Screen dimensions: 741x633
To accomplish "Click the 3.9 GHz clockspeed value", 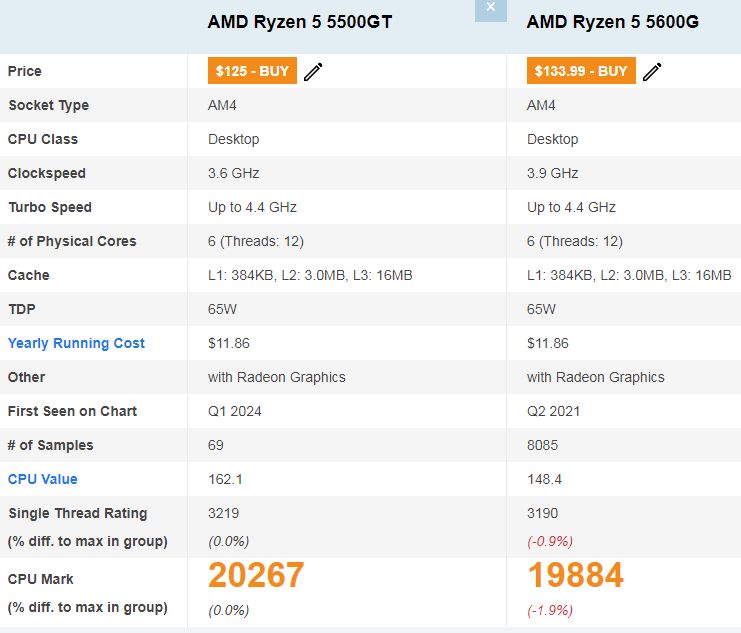I will (x=552, y=173).
